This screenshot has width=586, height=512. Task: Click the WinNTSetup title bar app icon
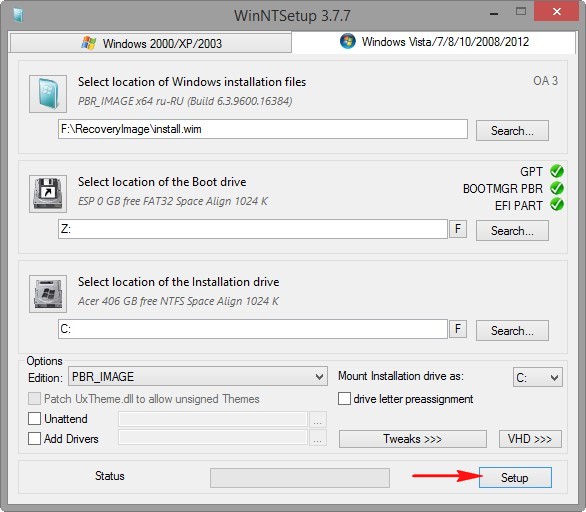pos(18,15)
